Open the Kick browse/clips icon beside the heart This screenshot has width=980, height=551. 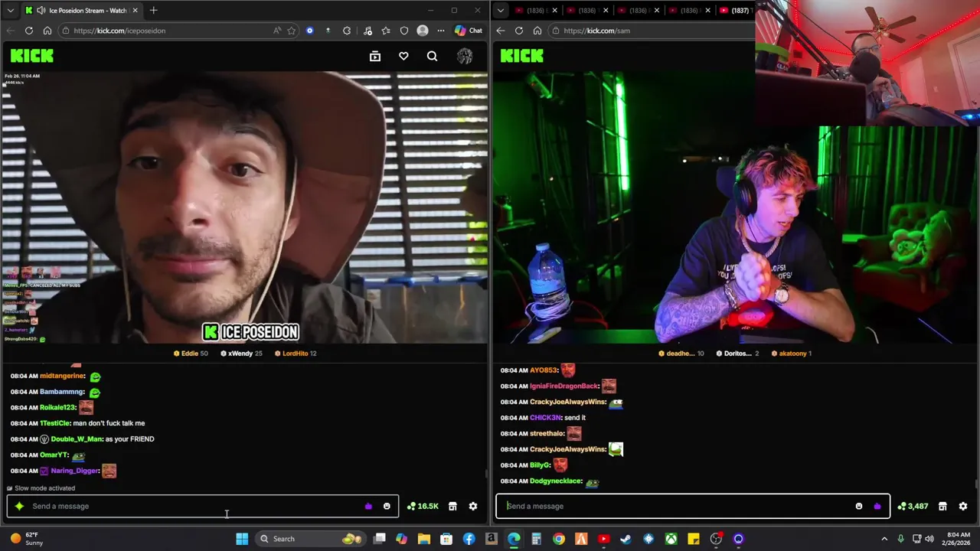(375, 56)
